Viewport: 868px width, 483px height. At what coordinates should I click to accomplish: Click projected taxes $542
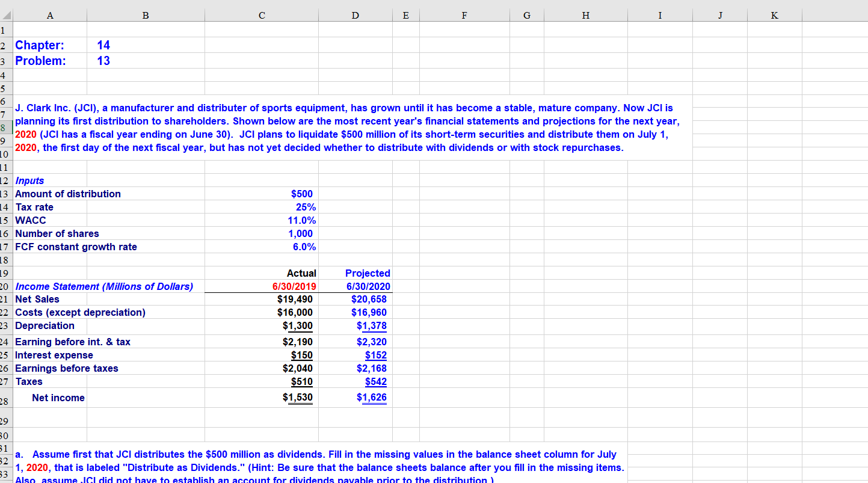click(x=376, y=381)
